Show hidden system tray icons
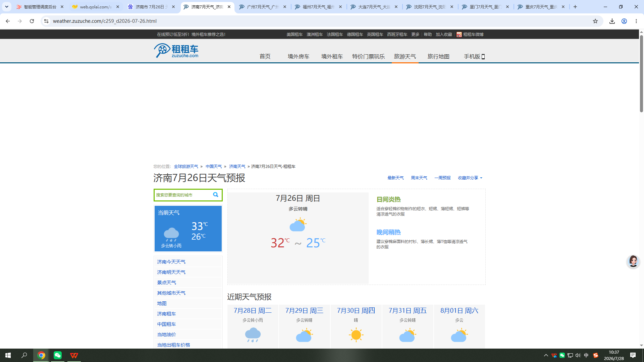Image resolution: width=644 pixels, height=362 pixels. [546, 355]
